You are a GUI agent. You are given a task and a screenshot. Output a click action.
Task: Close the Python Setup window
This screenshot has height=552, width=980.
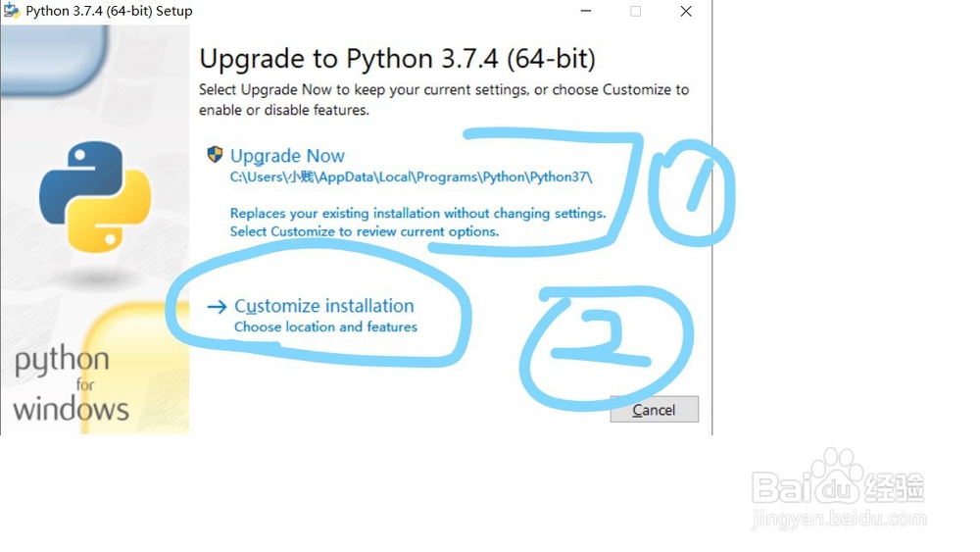click(x=686, y=11)
